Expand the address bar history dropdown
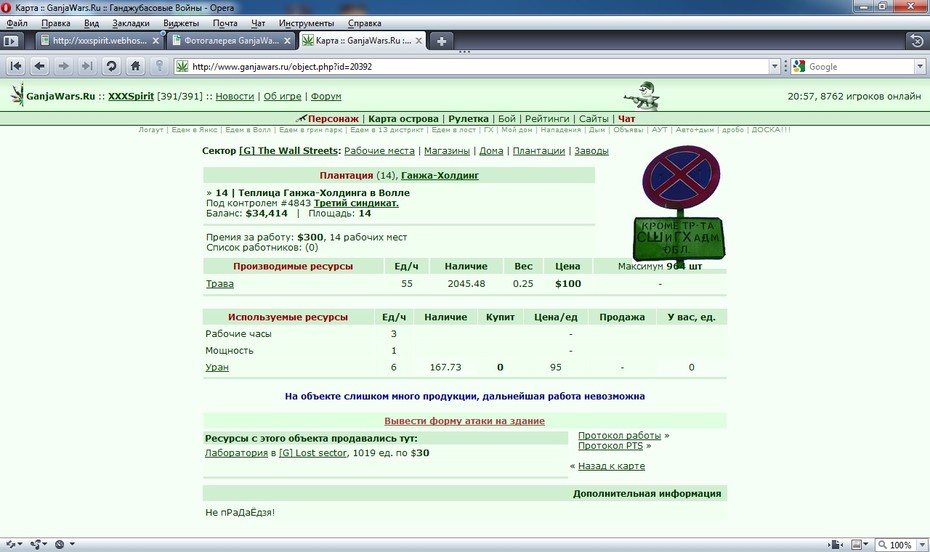 [x=774, y=66]
